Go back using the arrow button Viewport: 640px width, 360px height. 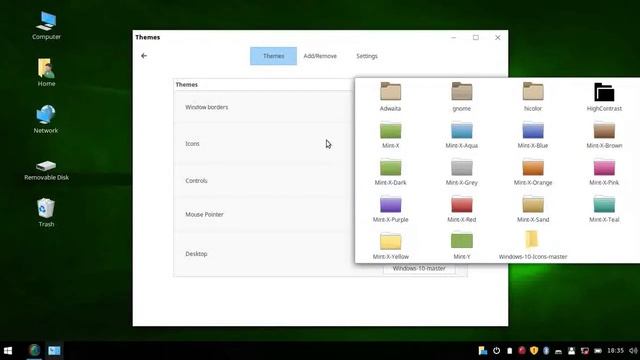tap(144, 56)
